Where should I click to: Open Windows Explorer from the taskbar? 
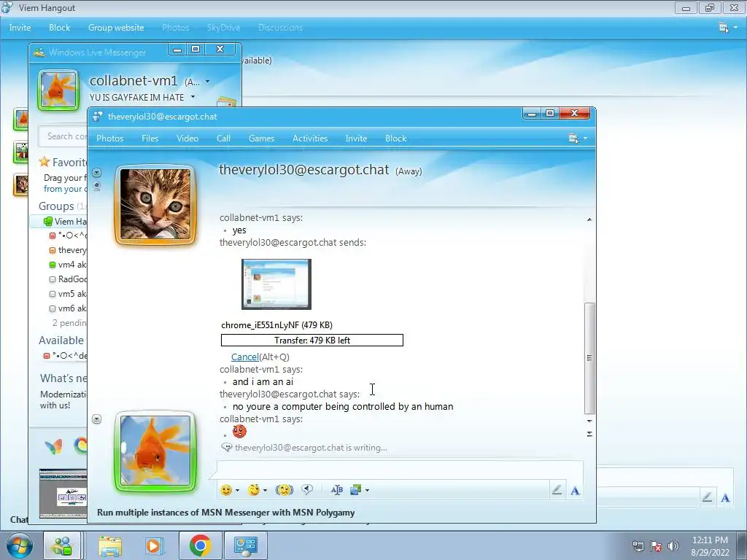[110, 545]
